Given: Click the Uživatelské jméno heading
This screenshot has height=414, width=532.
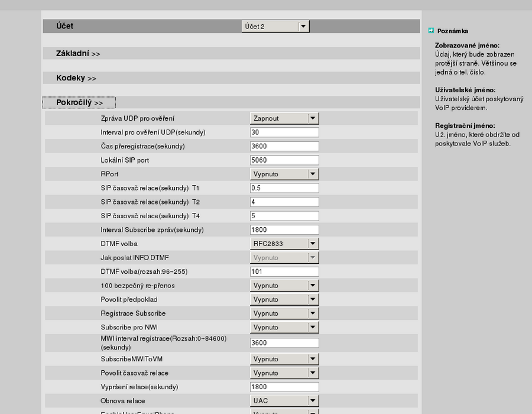Looking at the screenshot, I should pos(465,90).
